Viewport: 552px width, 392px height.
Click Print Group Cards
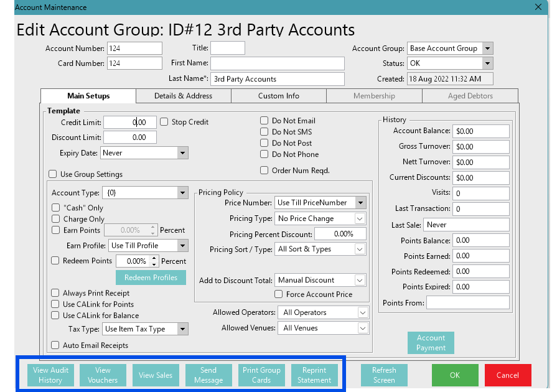pos(261,375)
